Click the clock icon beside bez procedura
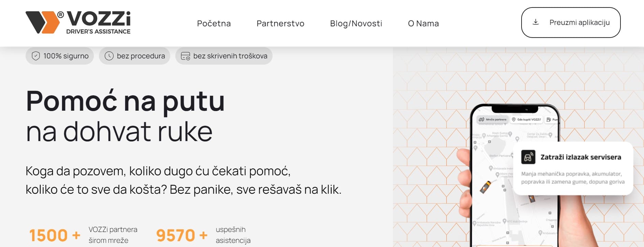The height and width of the screenshot is (247, 644). [x=109, y=56]
